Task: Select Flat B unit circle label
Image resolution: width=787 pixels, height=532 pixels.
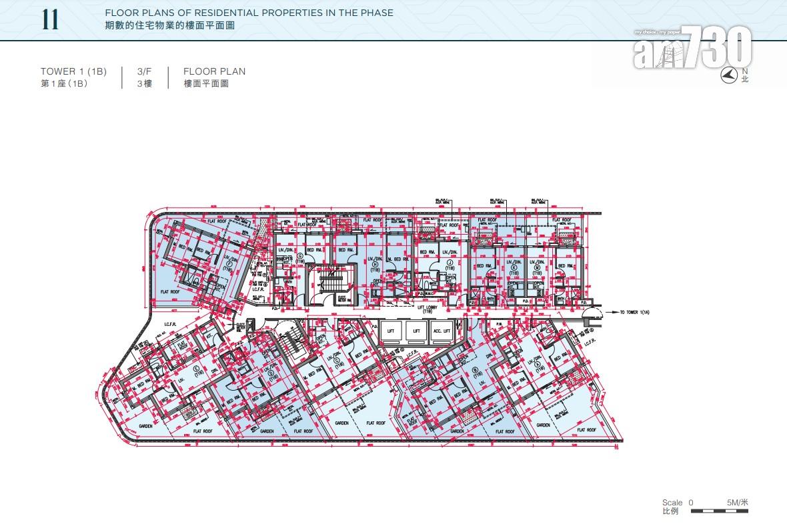Action: coord(476,371)
